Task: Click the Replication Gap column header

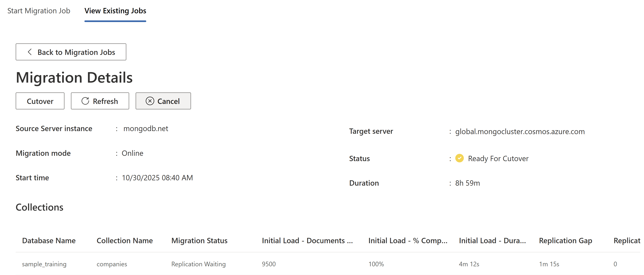Action: tap(565, 241)
